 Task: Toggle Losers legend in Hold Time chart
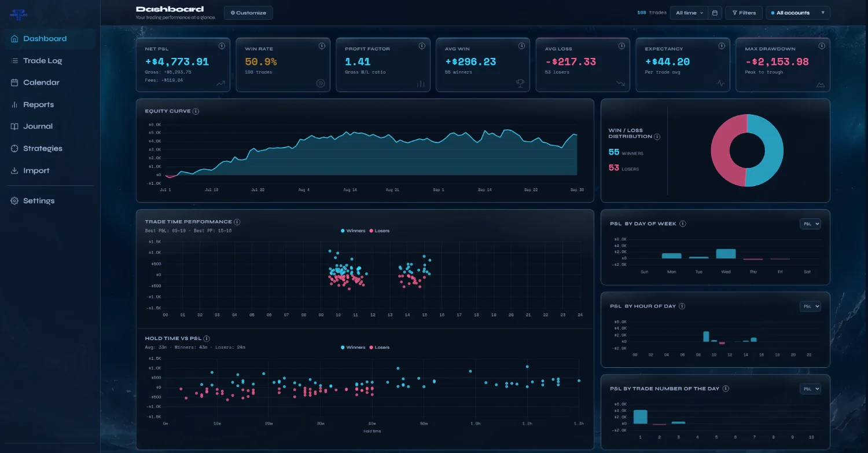[380, 348]
